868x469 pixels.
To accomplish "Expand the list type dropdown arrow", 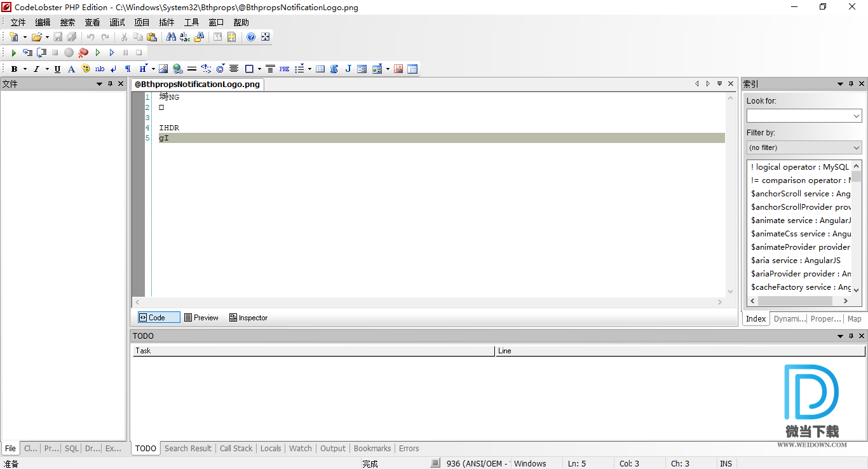I will pos(309,69).
